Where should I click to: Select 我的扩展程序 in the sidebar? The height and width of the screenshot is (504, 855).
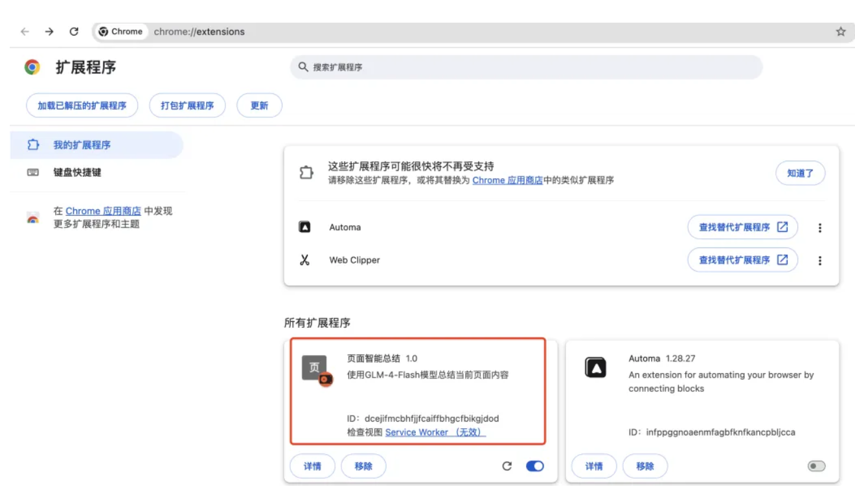click(x=97, y=145)
